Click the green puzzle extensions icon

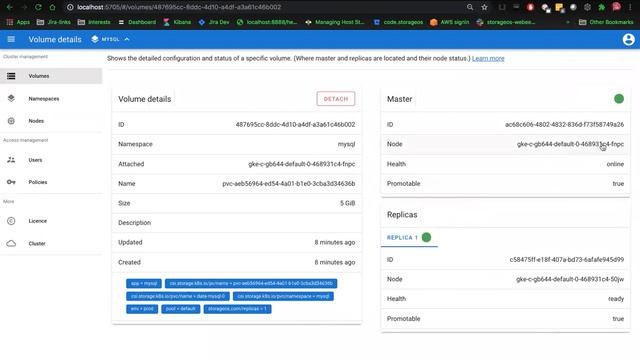click(x=601, y=7)
